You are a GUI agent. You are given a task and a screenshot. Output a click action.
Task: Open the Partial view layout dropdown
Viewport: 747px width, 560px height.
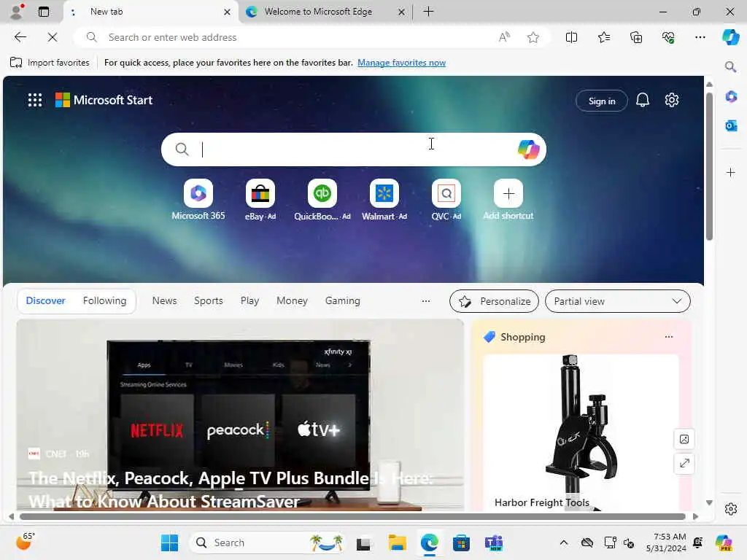[x=617, y=301]
